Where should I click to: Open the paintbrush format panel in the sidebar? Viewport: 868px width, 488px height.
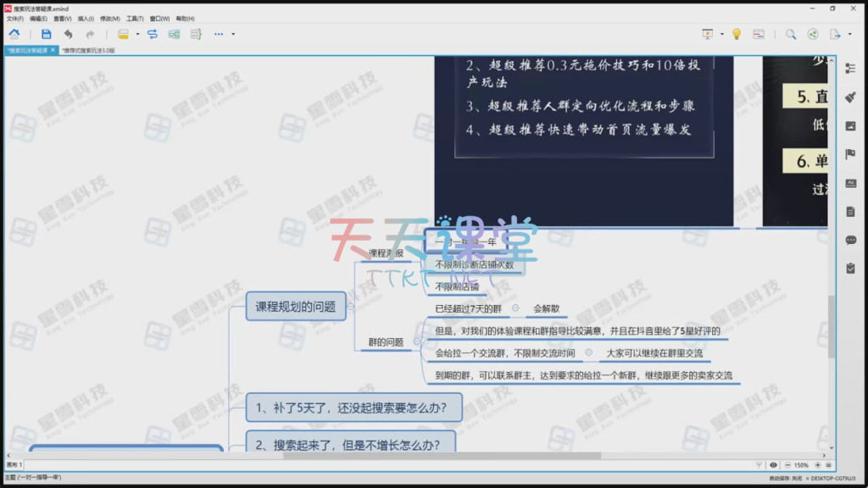click(x=851, y=97)
